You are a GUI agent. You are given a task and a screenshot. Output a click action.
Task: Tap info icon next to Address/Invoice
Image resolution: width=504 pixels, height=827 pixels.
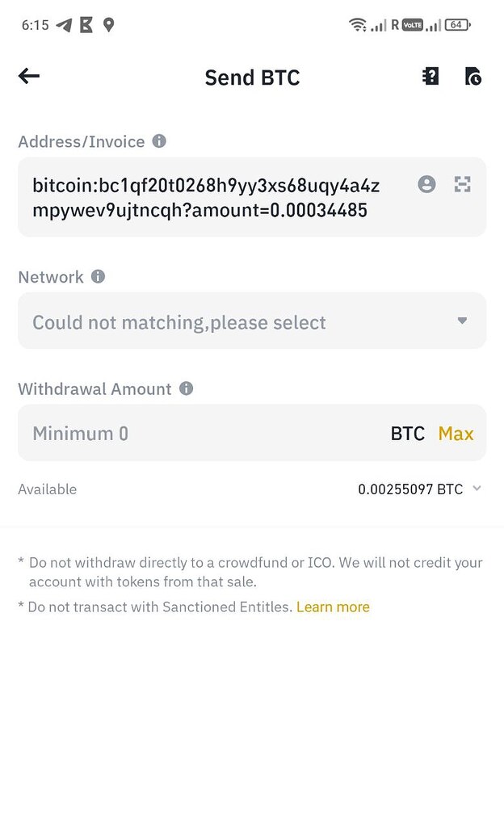tap(159, 141)
